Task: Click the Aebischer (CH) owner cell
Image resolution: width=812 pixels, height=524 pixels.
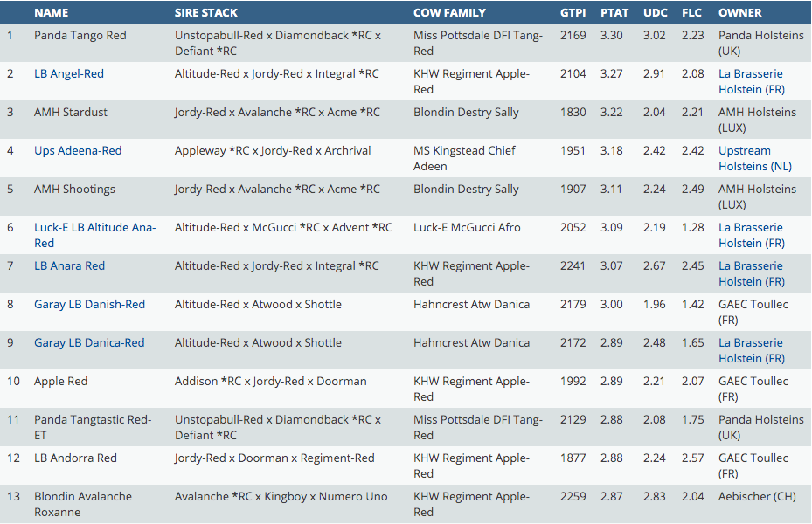Action: tap(757, 497)
